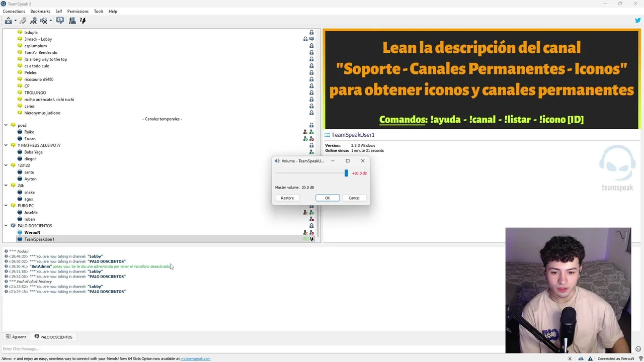The image size is (644, 362).
Task: Click WerouN's blue status orb
Action: click(x=20, y=232)
